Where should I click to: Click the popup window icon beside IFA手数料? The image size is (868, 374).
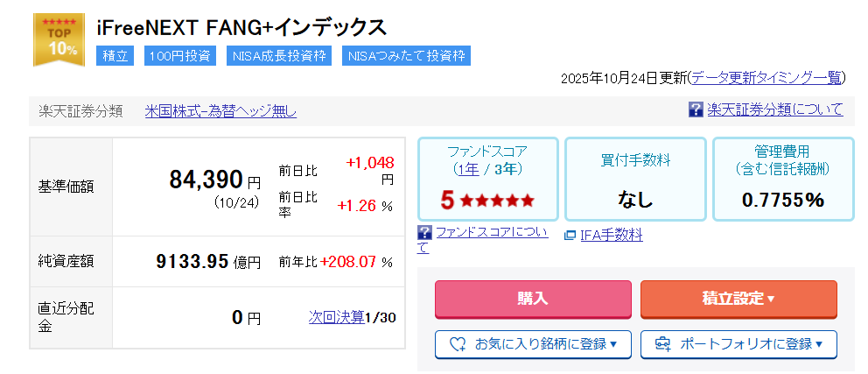pyautogui.click(x=570, y=235)
